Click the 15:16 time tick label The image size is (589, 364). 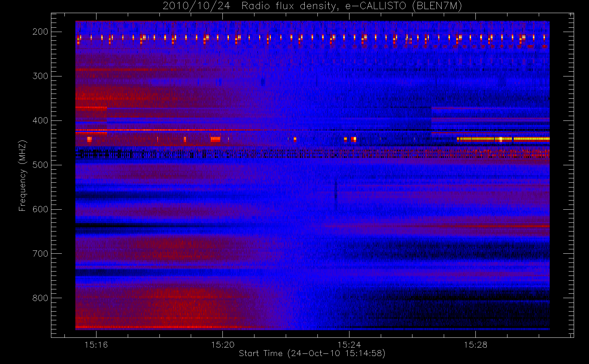pos(96,345)
